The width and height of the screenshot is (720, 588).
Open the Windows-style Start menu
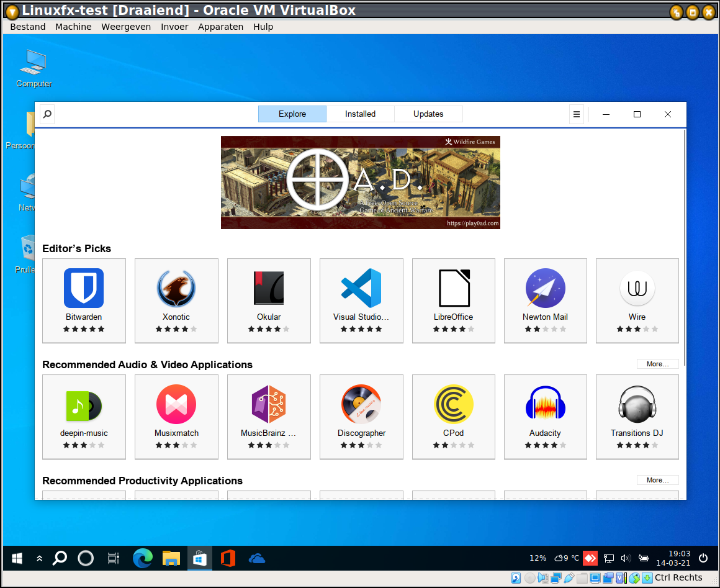click(17, 558)
